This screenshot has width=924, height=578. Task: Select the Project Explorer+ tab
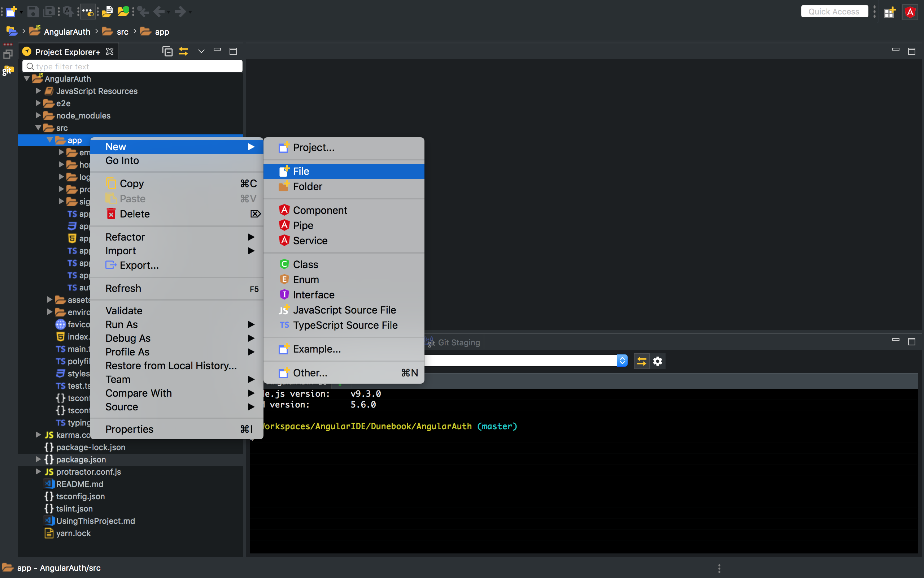[x=67, y=52]
